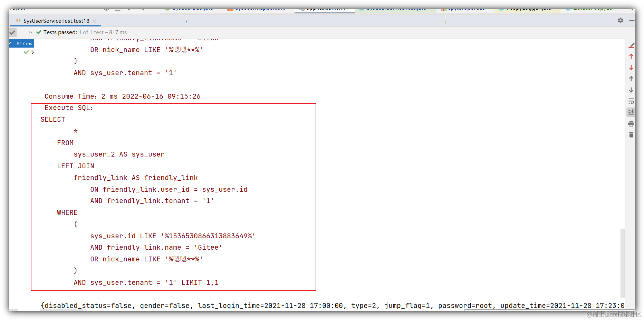Image resolution: width=644 pixels, height=320 pixels.
Task: Click horizontal scrollbar at console bottom
Action: coord(62,310)
